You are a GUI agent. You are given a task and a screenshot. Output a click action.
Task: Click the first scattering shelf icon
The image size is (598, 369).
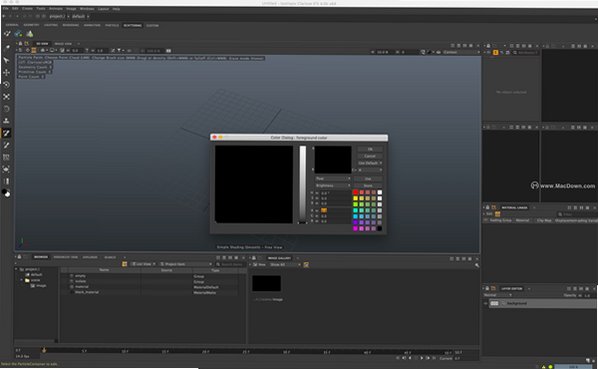tap(7, 34)
